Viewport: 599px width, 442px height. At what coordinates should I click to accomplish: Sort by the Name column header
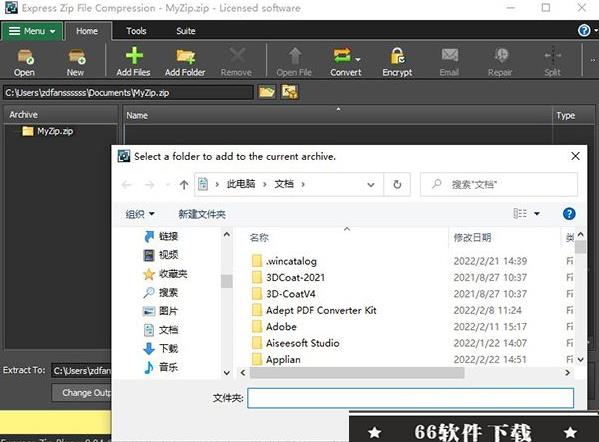(338, 115)
